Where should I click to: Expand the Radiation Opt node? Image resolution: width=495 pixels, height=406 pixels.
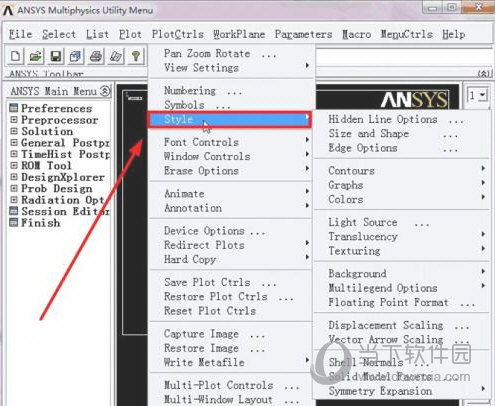(x=14, y=199)
